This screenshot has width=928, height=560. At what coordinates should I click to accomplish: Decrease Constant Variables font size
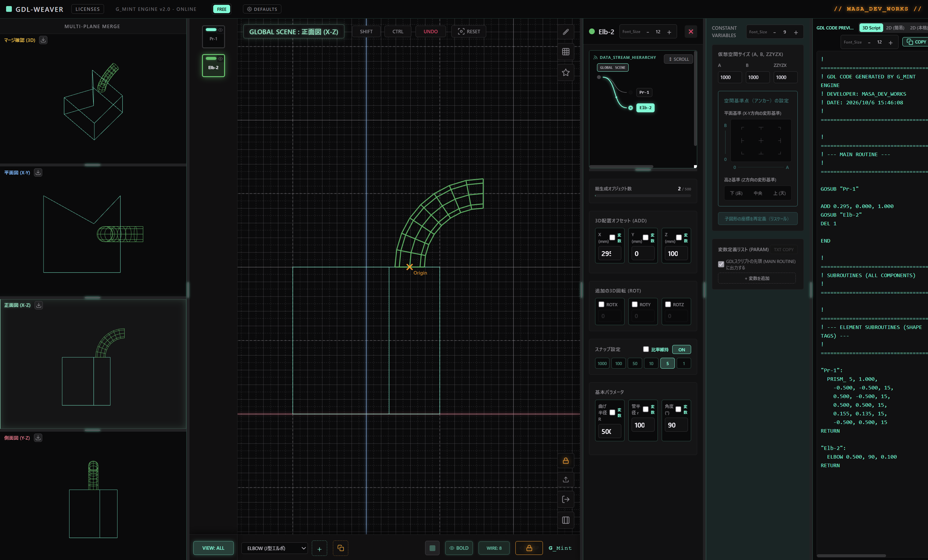pyautogui.click(x=774, y=32)
